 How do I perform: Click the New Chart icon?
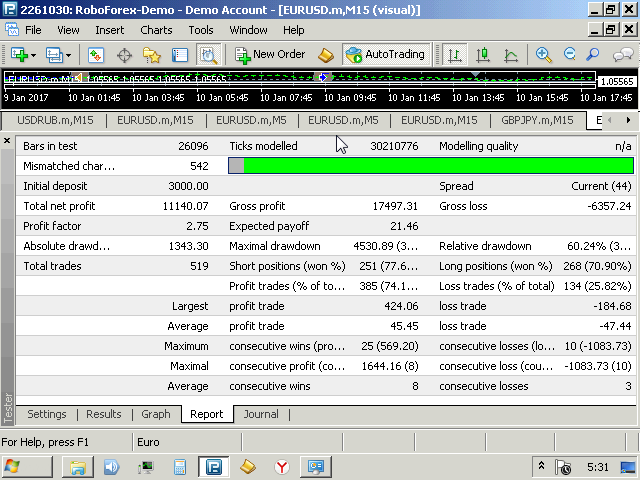(19, 55)
